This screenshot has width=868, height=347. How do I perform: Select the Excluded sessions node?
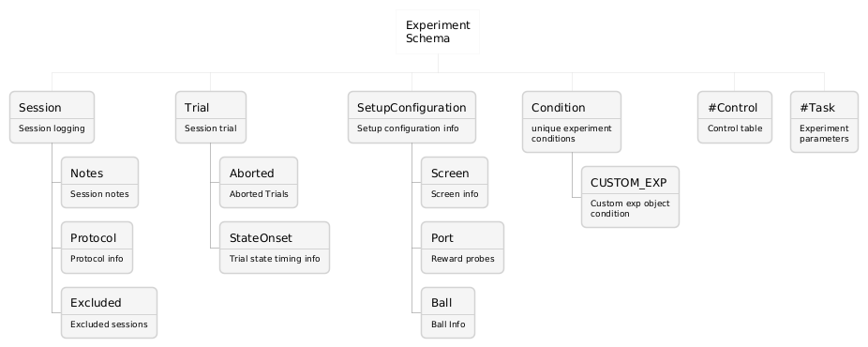109,312
